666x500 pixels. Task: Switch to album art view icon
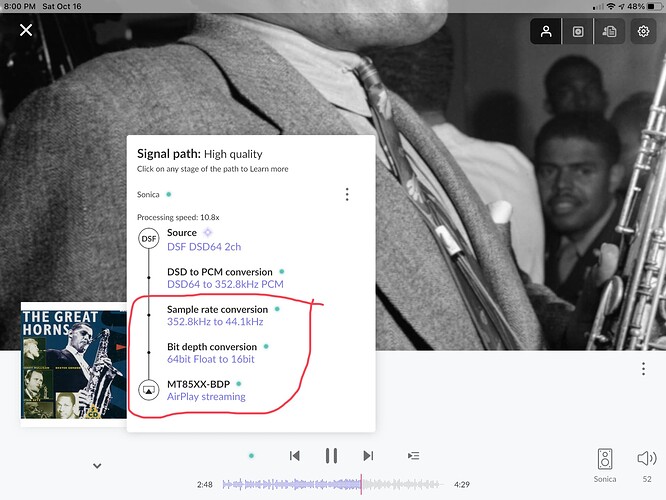[x=578, y=31]
